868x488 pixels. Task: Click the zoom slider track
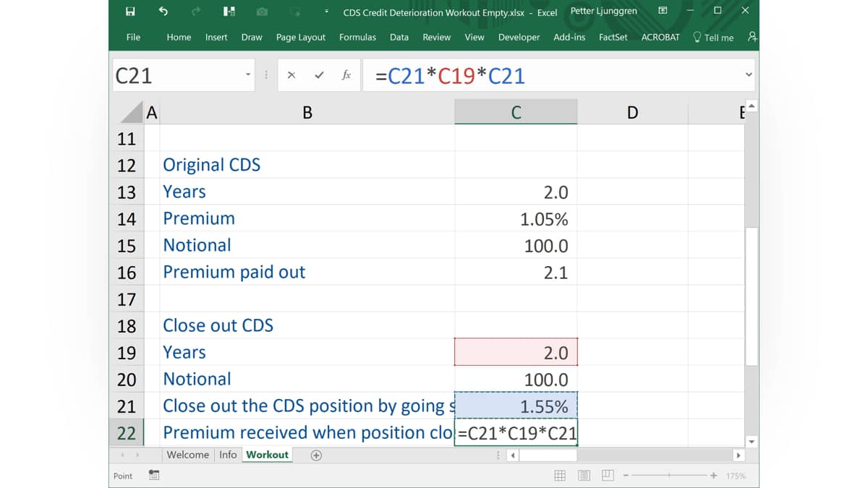(670, 475)
